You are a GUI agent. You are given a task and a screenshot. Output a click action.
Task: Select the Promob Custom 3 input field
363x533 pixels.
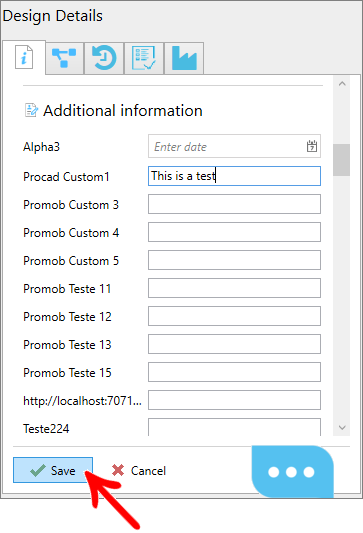[234, 204]
